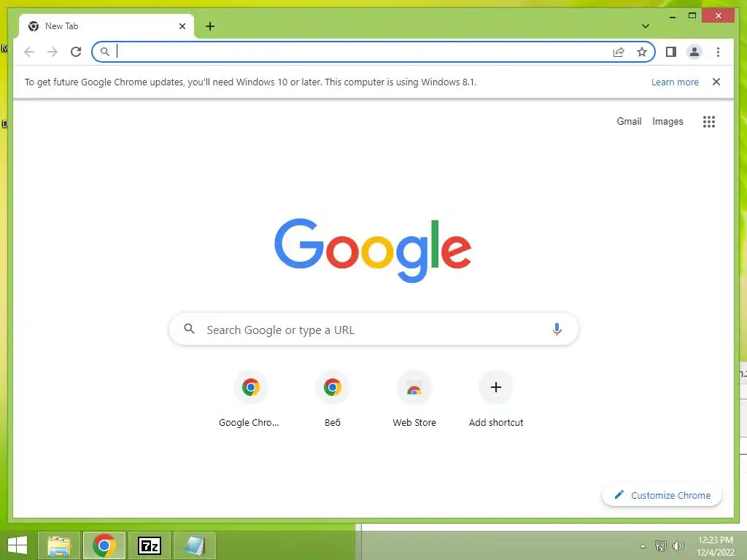Maximize the Chrome window

point(692,16)
